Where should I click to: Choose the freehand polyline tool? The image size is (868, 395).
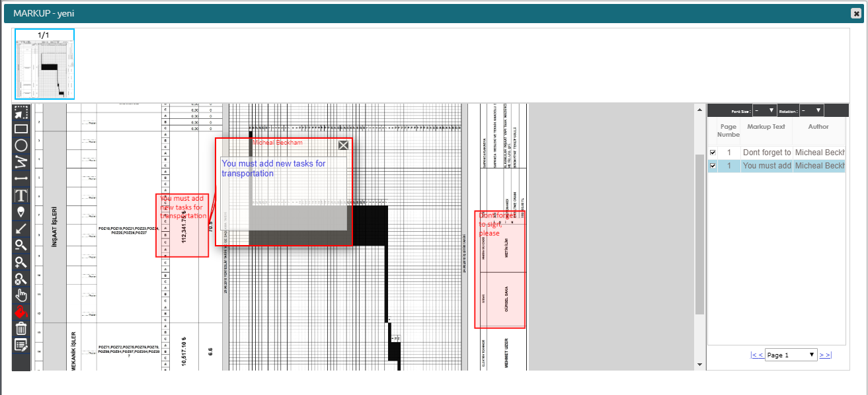click(x=20, y=162)
